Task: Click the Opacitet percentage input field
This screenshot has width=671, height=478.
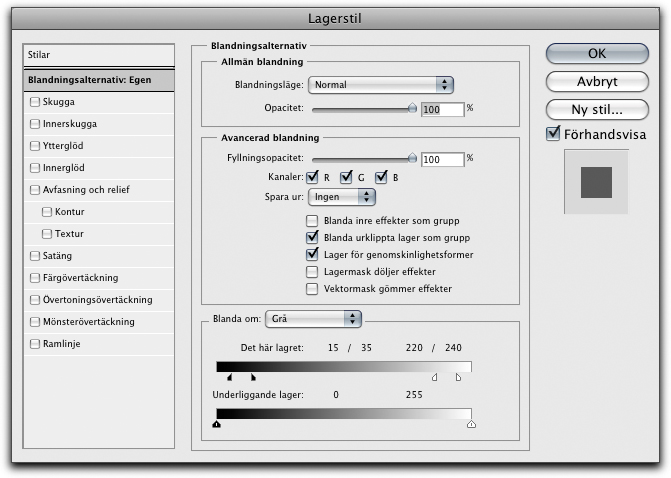Action: (x=442, y=108)
